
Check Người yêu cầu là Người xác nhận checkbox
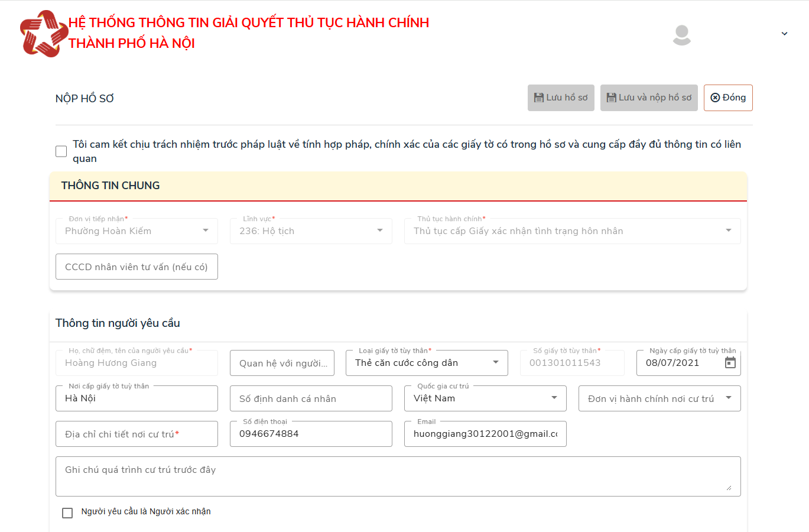tap(67, 512)
